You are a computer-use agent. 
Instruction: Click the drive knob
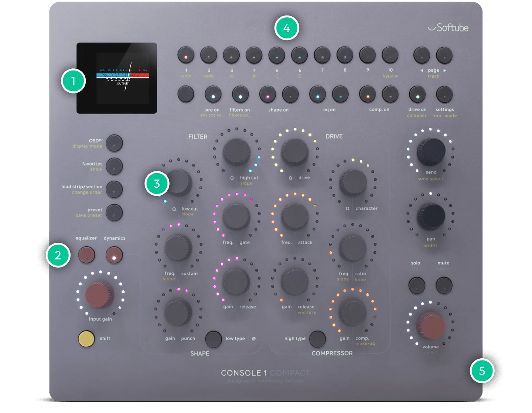coord(295,151)
